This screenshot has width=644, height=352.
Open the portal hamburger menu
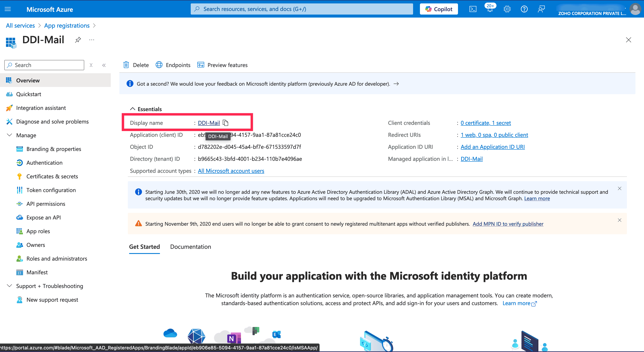coord(8,9)
